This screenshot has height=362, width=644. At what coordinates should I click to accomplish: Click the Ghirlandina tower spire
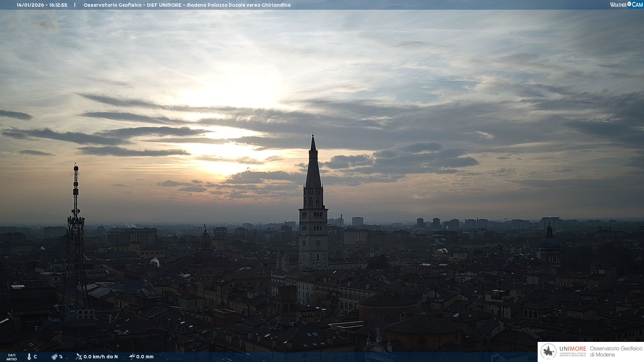coord(313,164)
